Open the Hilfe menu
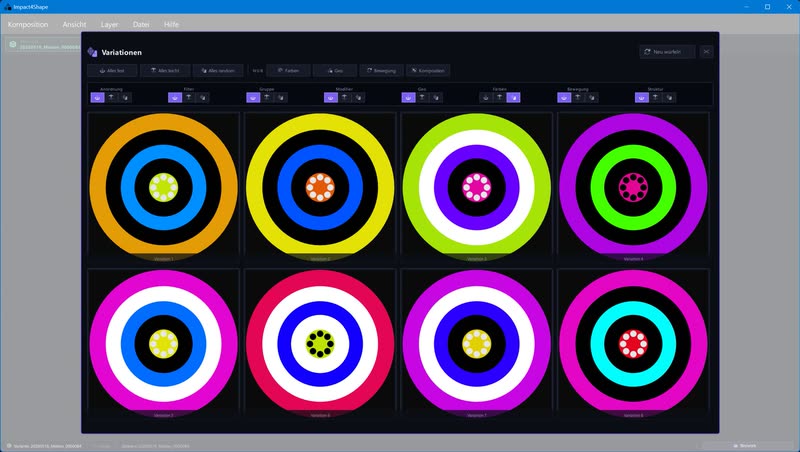The height and width of the screenshot is (452, 800). point(171,24)
